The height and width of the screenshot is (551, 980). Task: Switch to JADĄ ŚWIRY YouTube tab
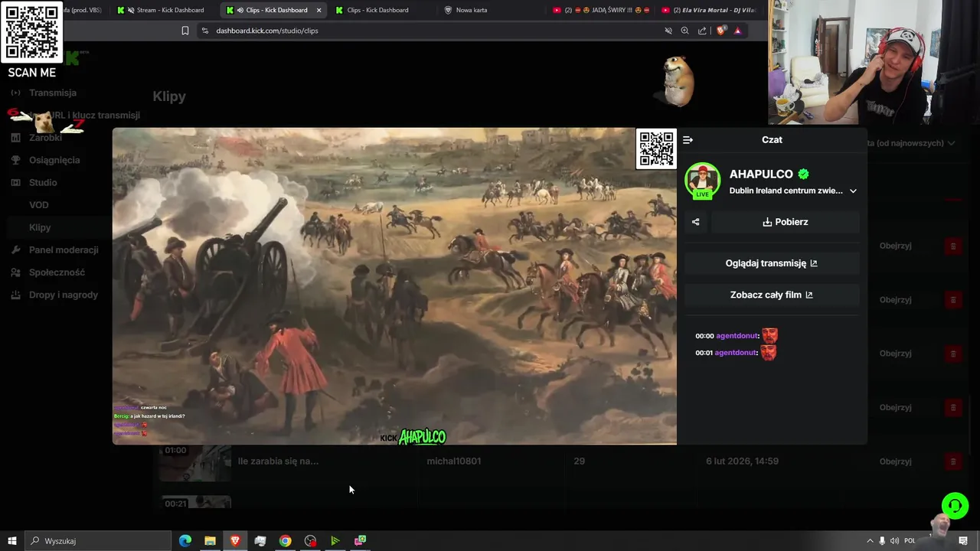point(602,10)
